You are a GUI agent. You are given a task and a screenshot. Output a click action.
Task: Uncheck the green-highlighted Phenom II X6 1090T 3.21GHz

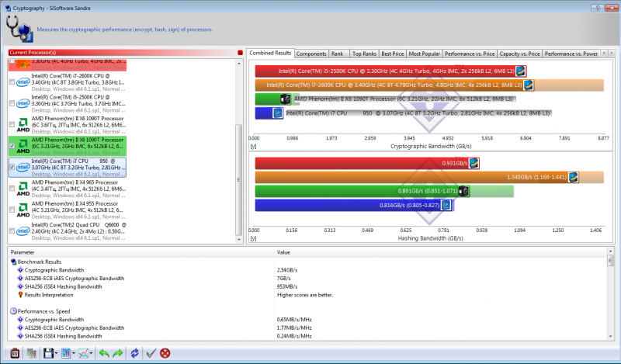[x=12, y=146]
